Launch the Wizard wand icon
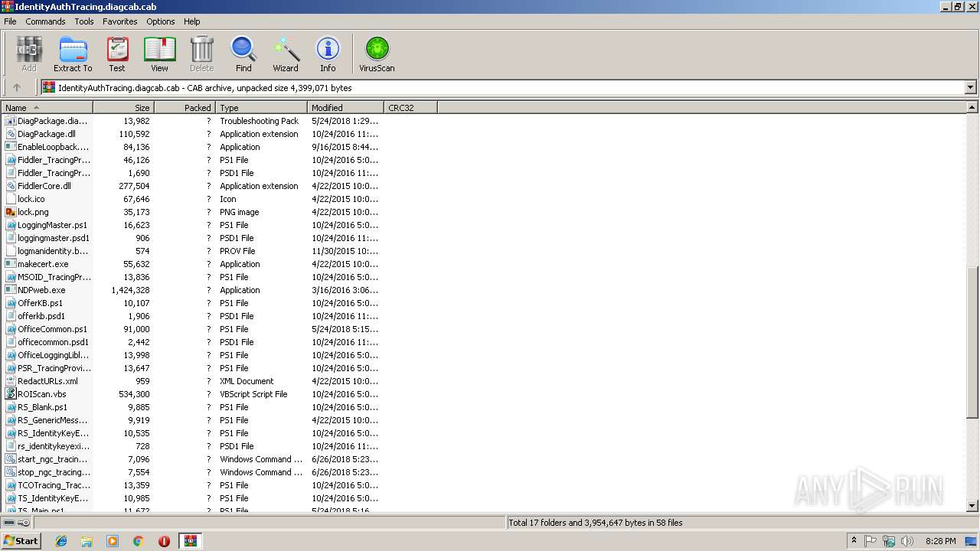Viewport: 980px width, 551px height. click(286, 54)
